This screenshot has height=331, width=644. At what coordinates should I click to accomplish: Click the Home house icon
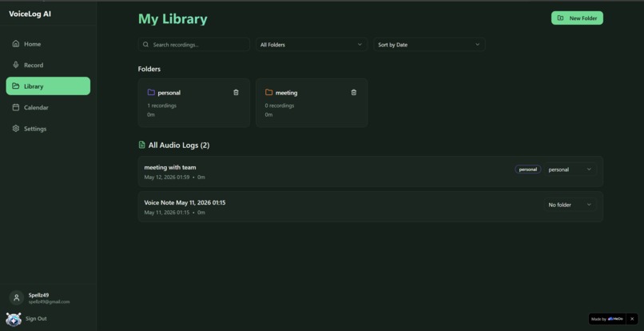(16, 44)
